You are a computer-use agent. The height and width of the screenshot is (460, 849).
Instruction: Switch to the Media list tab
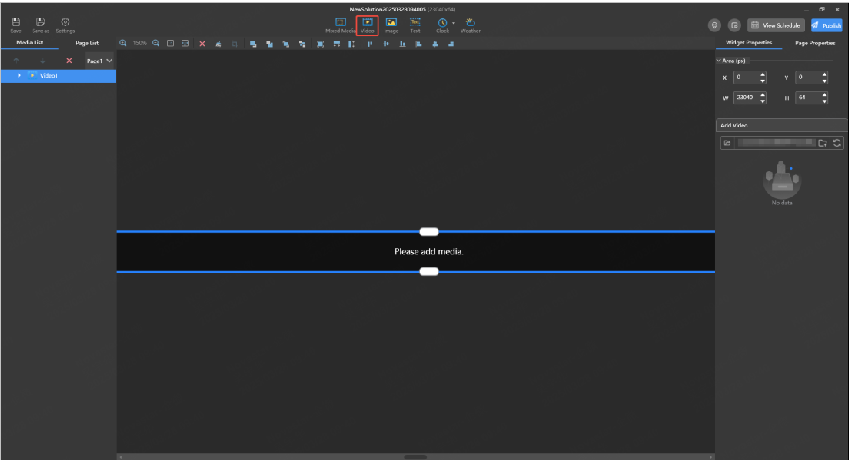[30, 42]
